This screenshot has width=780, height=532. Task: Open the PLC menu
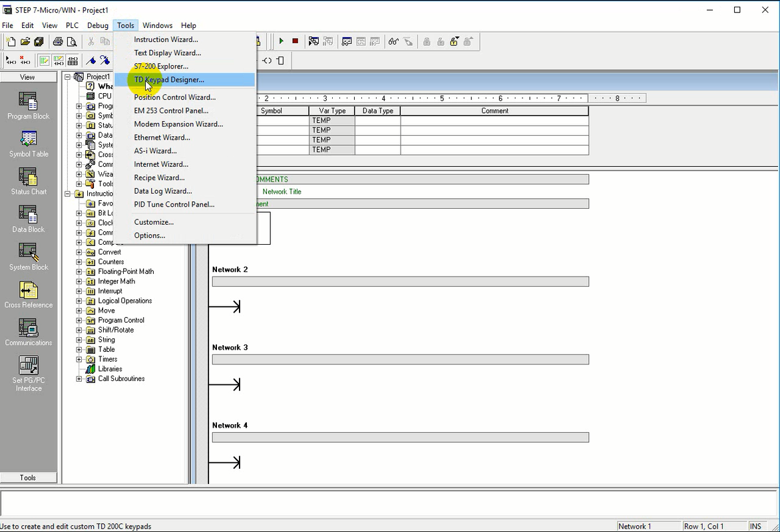pyautogui.click(x=72, y=25)
